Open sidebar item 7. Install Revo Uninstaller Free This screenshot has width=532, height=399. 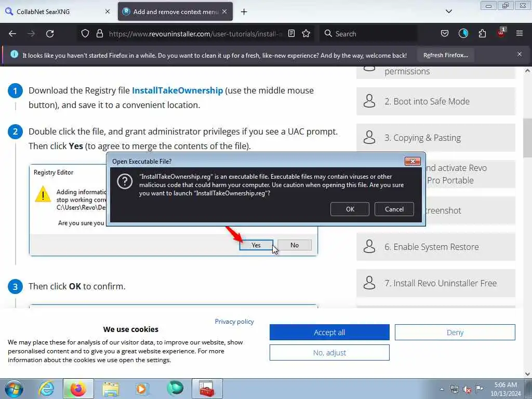tap(436, 283)
